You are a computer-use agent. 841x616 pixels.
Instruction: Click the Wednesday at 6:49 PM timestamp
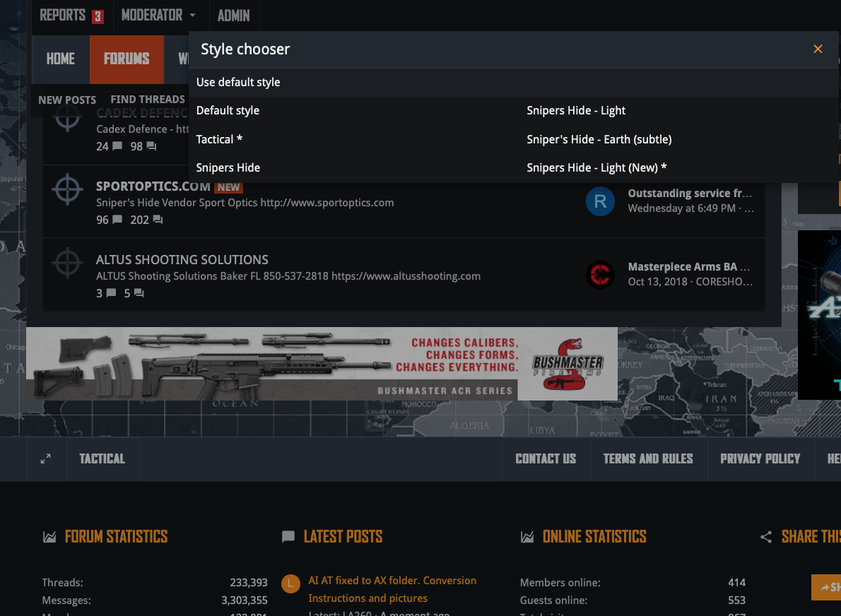pyautogui.click(x=682, y=208)
